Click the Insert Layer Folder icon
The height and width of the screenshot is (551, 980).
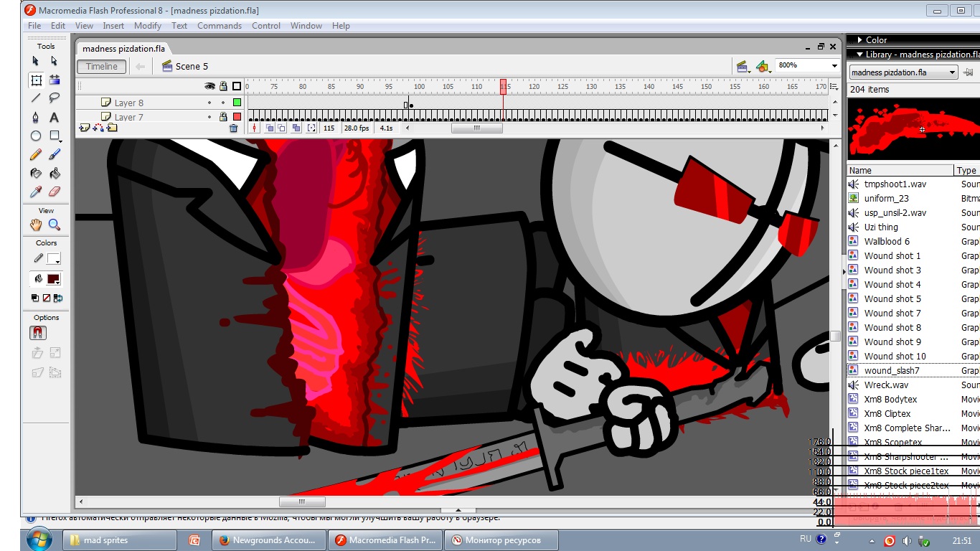coord(113,128)
